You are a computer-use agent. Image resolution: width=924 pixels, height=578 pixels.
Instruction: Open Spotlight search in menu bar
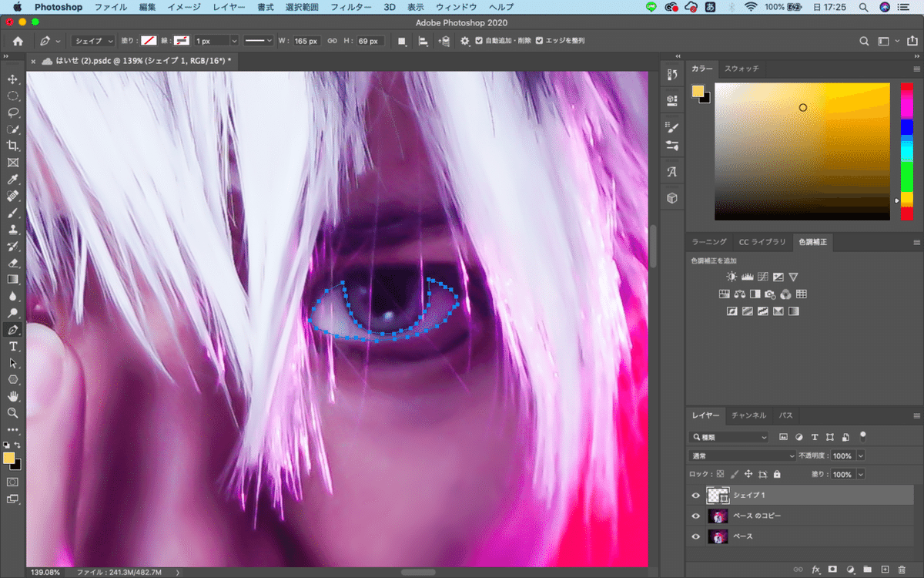pos(864,7)
